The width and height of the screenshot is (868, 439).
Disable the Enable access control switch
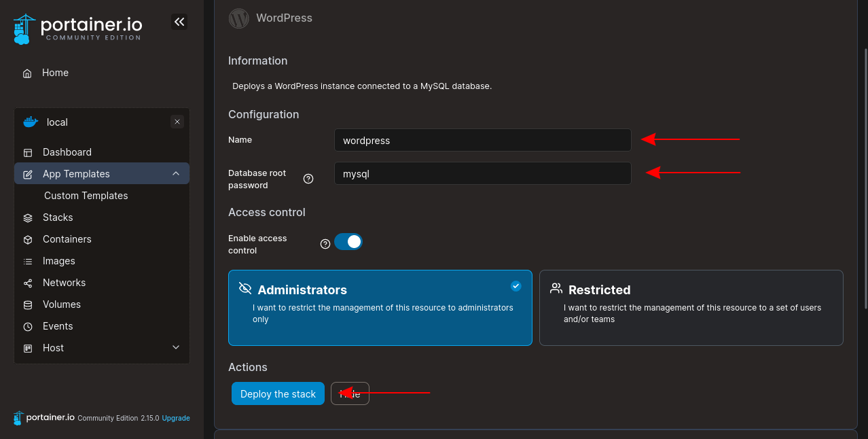click(x=348, y=242)
